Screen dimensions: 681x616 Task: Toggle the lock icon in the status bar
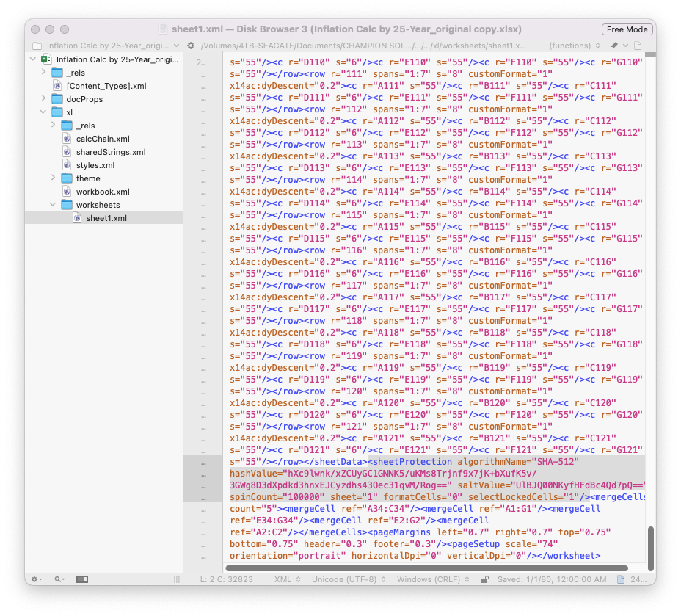click(x=485, y=579)
